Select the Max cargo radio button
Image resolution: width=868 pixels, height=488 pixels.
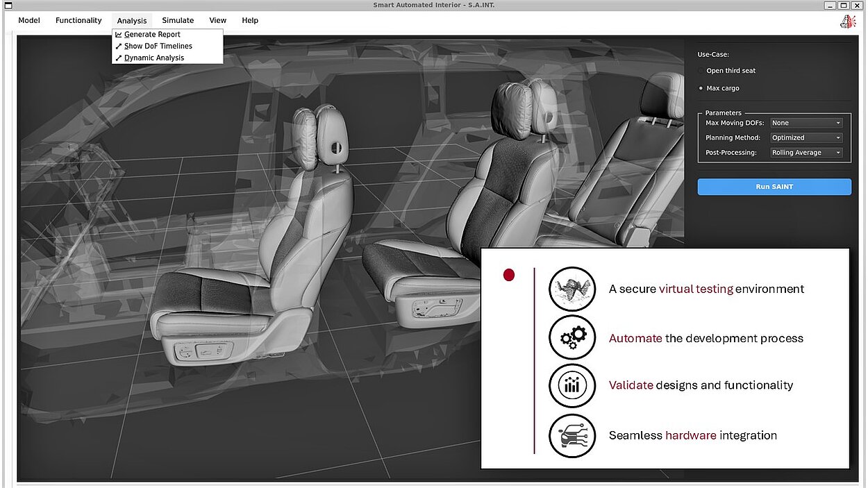coord(701,88)
